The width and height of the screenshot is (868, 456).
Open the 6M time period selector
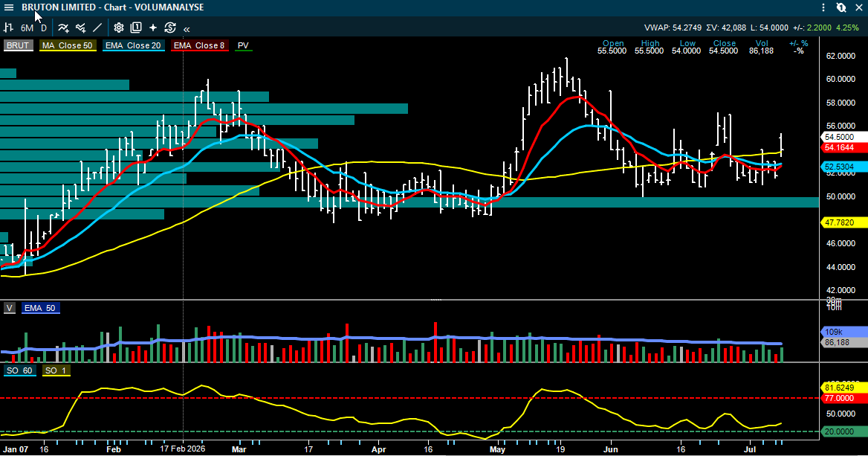click(x=27, y=28)
